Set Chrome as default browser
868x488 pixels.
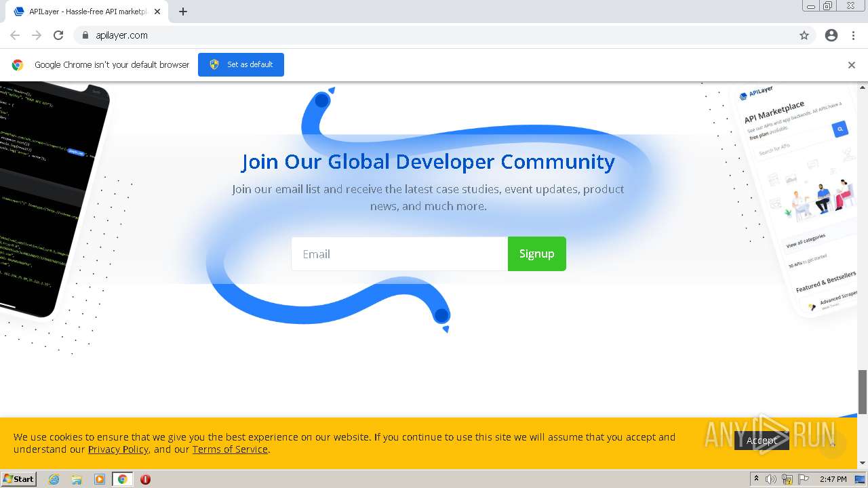[241, 64]
